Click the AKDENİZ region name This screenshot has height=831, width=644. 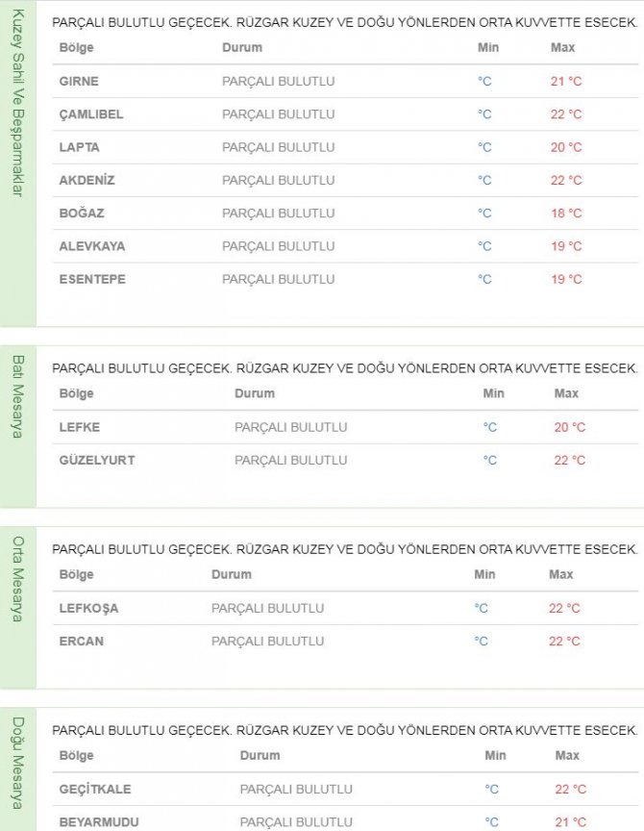tap(87, 180)
